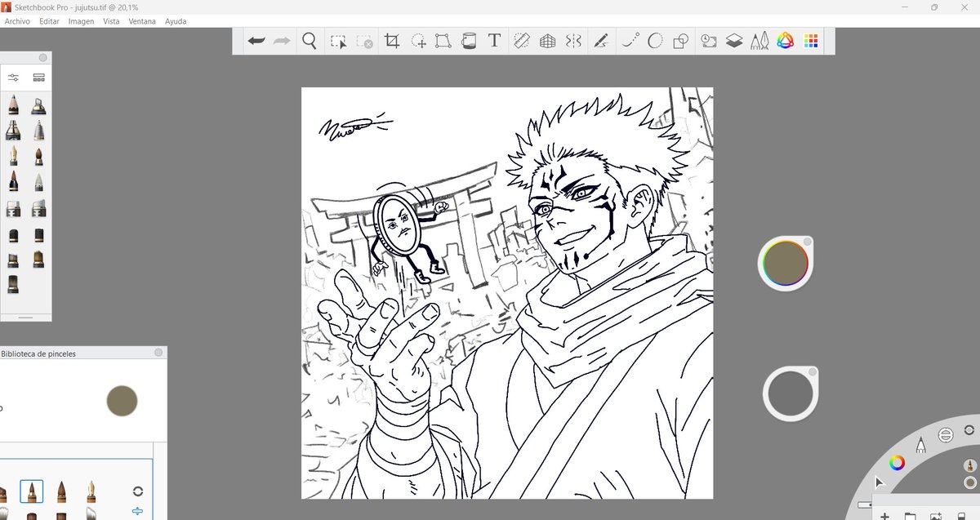980x520 pixels.
Task: Click the image-with-clock toolbar icon
Action: coord(708,41)
